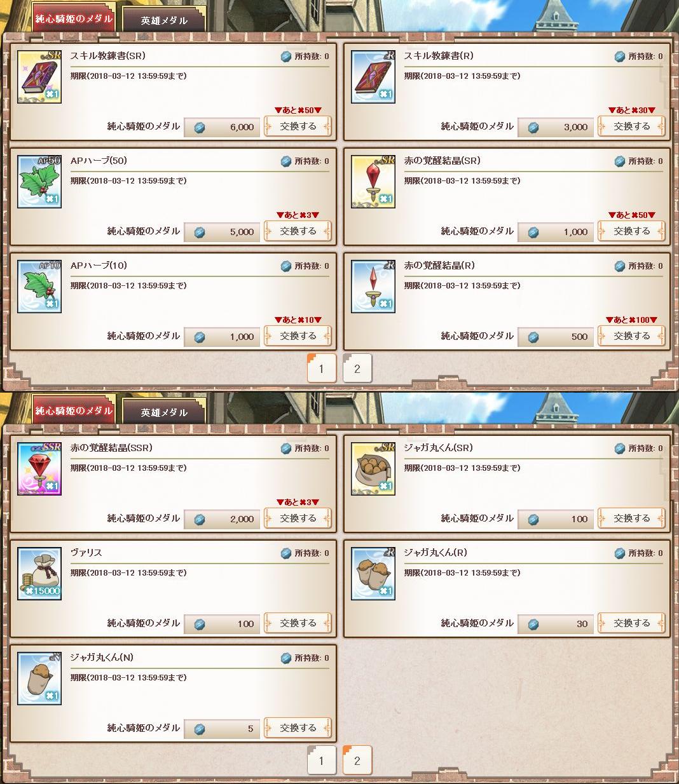This screenshot has width=679, height=784.
Task: Select the APハーブ(50) herb icon
Action: 39,182
